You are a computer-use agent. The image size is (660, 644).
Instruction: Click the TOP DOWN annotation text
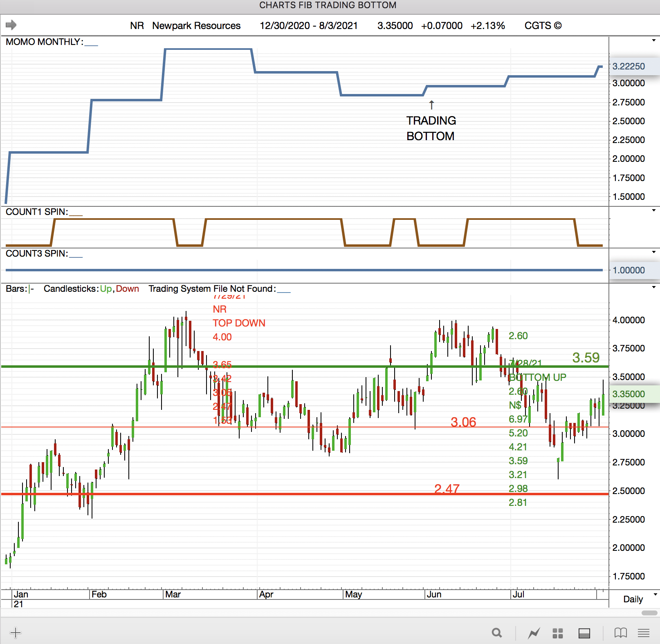pyautogui.click(x=239, y=323)
